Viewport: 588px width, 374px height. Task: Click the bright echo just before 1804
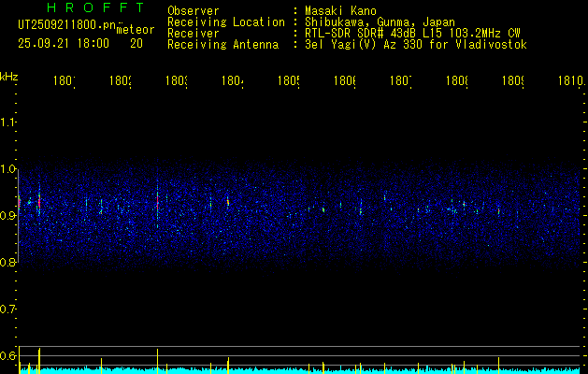click(x=227, y=202)
